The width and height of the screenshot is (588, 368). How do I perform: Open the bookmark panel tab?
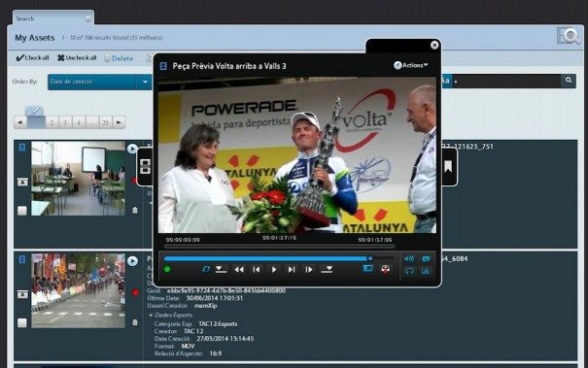(x=448, y=167)
